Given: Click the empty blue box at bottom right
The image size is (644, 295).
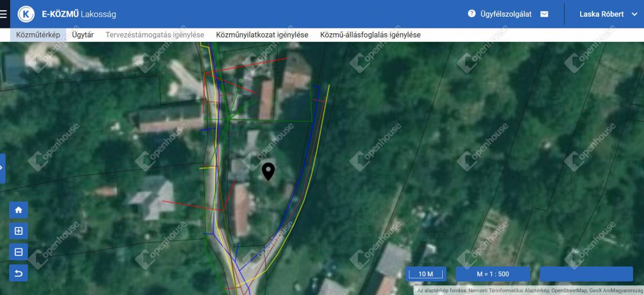Looking at the screenshot, I should 587,274.
